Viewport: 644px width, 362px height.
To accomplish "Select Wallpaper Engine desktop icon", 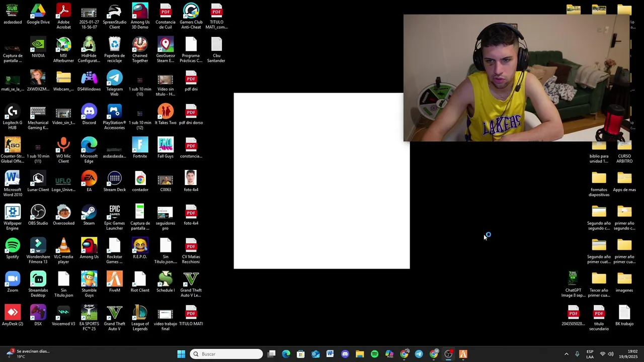I will pos(13,217).
